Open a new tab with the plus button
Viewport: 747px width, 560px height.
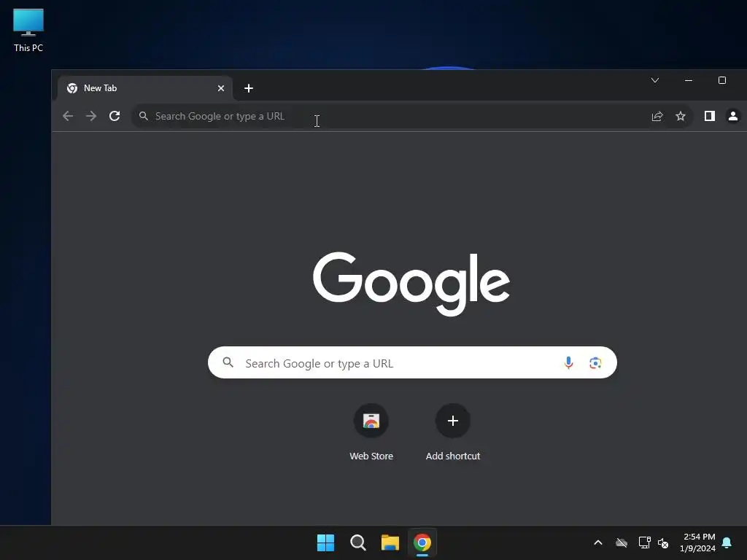(249, 88)
